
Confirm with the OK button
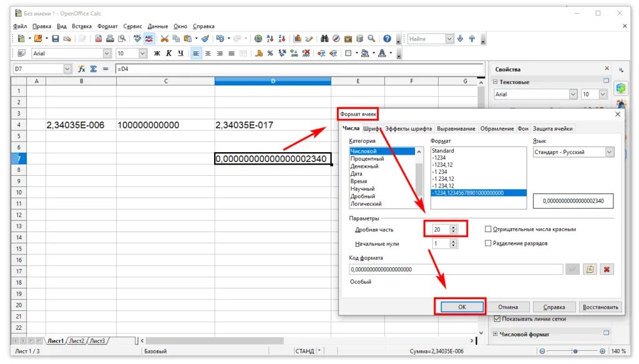point(461,307)
